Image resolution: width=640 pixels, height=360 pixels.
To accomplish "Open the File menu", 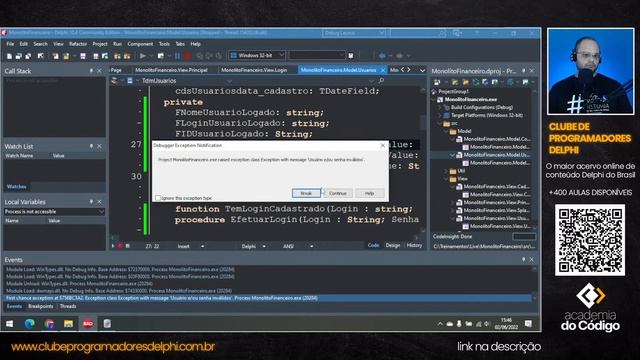I will (x=10, y=44).
